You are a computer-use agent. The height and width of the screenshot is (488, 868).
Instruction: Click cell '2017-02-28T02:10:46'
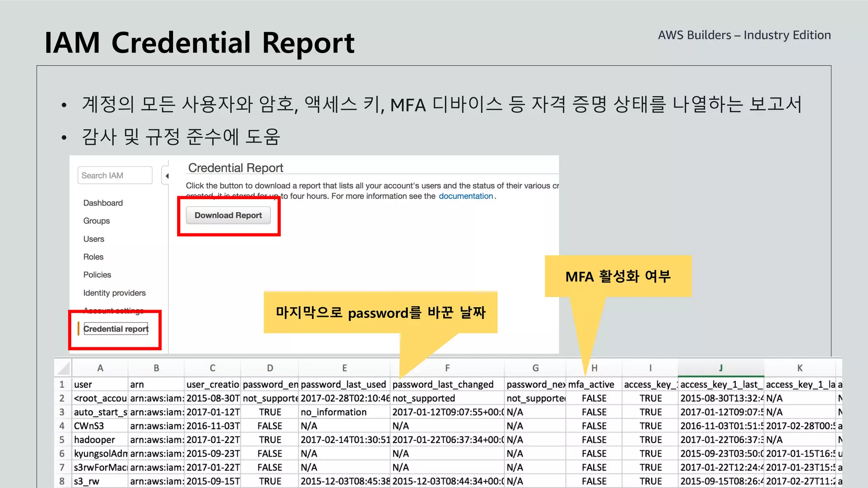pyautogui.click(x=345, y=398)
